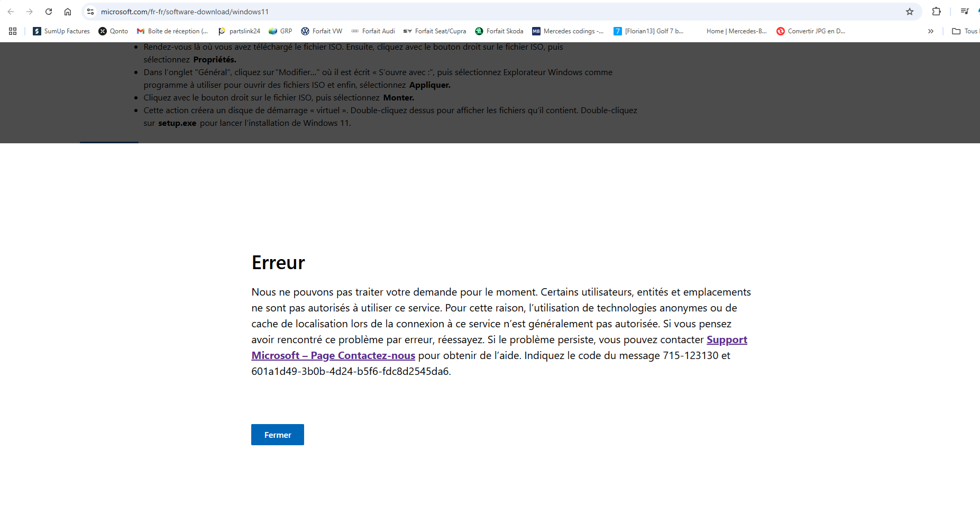Open the Extensions puzzle icon
Image resolution: width=980 pixels, height=524 pixels.
(937, 12)
